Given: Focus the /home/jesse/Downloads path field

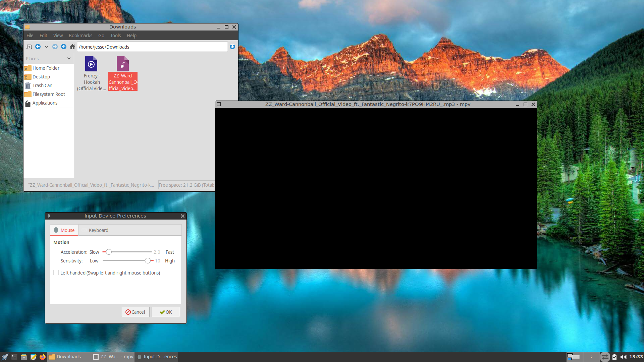Looking at the screenshot, I should click(152, 47).
